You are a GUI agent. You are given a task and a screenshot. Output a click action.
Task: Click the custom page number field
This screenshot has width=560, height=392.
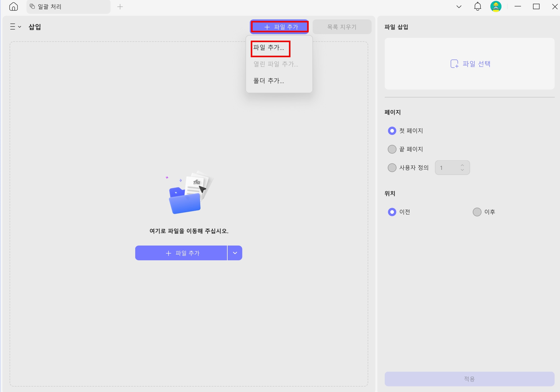click(452, 168)
